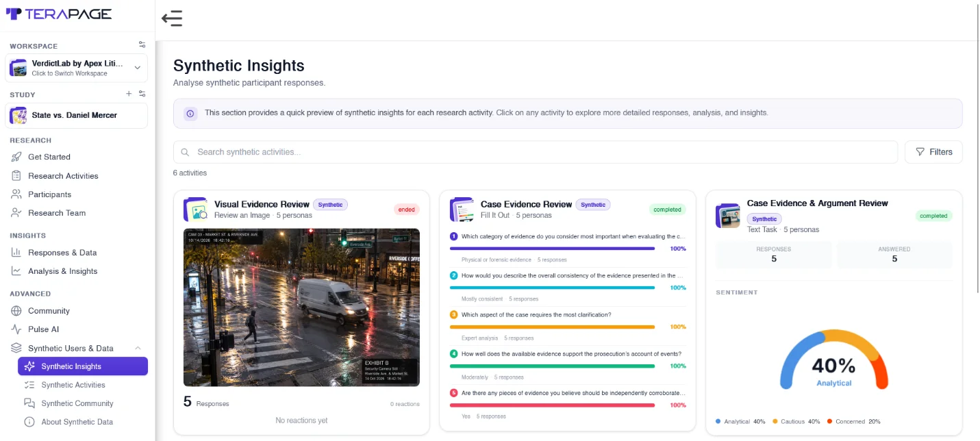Click the red progress bar for question 5

552,405
